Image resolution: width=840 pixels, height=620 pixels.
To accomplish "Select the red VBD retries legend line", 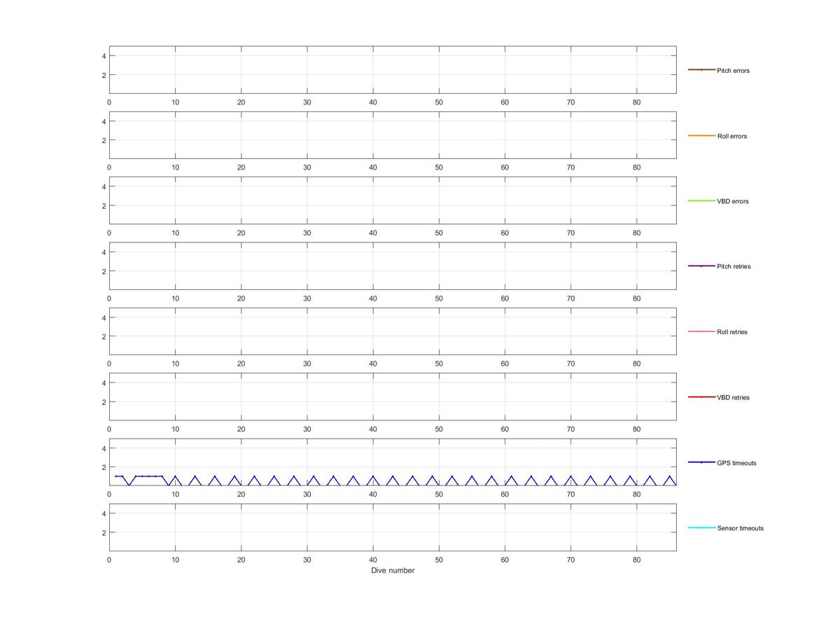I will [x=701, y=397].
